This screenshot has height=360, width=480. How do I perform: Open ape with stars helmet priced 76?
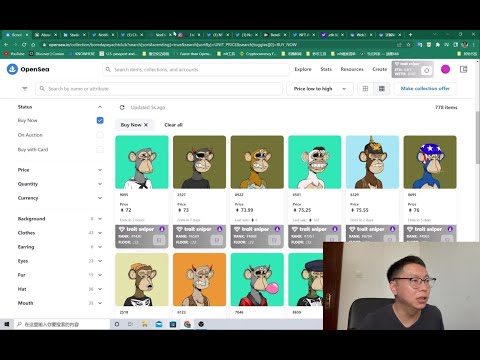(430, 162)
